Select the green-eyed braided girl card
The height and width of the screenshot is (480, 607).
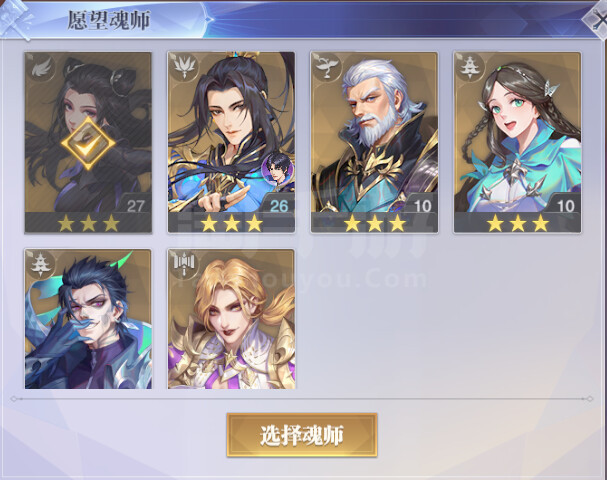518,142
